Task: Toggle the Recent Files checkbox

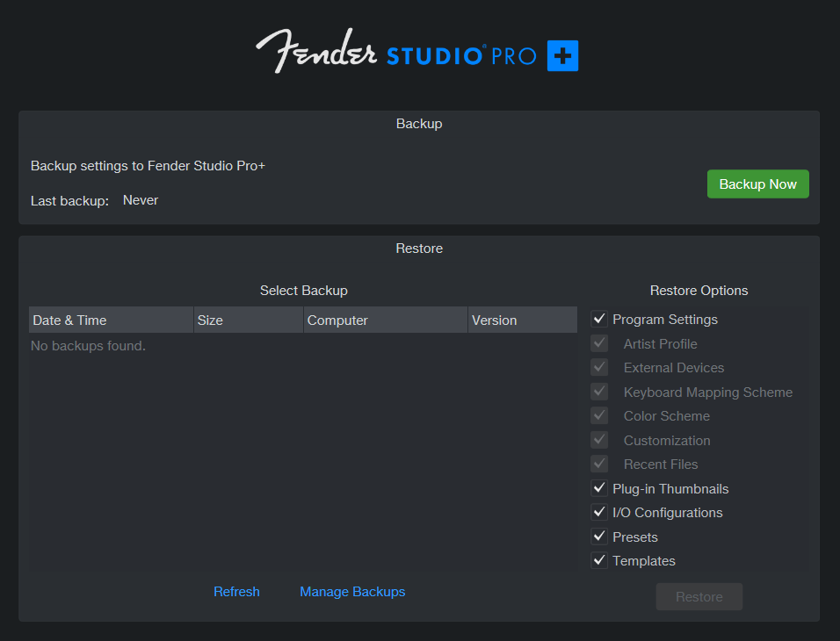Action: pos(599,465)
